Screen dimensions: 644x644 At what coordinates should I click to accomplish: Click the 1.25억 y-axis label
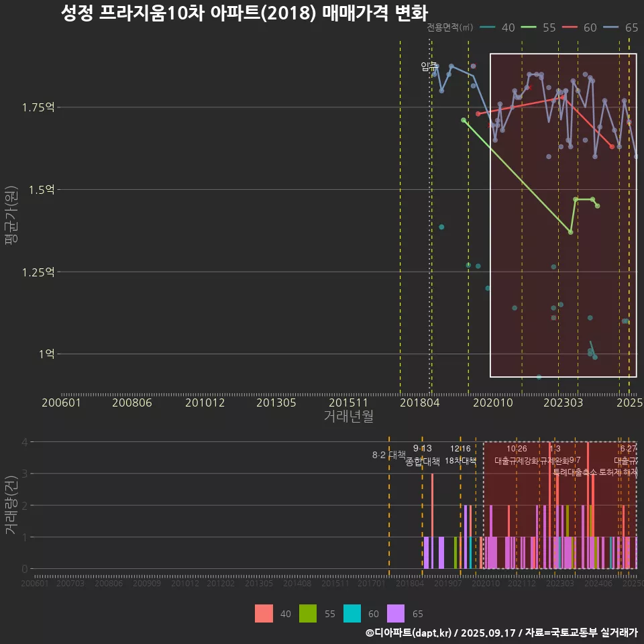tap(38, 272)
